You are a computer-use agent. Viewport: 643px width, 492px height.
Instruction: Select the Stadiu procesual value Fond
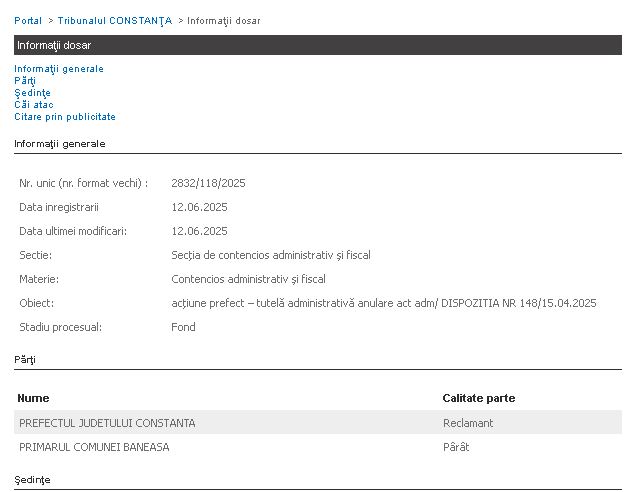point(183,327)
